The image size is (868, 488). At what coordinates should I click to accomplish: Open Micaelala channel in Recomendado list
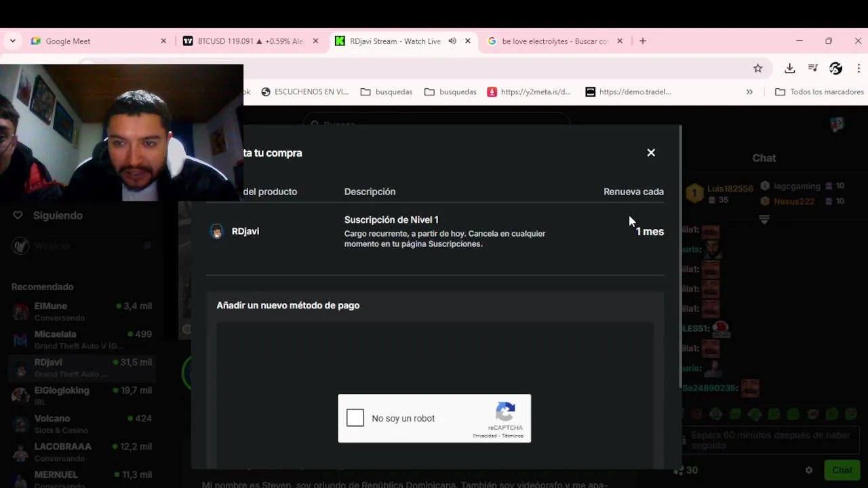[x=82, y=340]
